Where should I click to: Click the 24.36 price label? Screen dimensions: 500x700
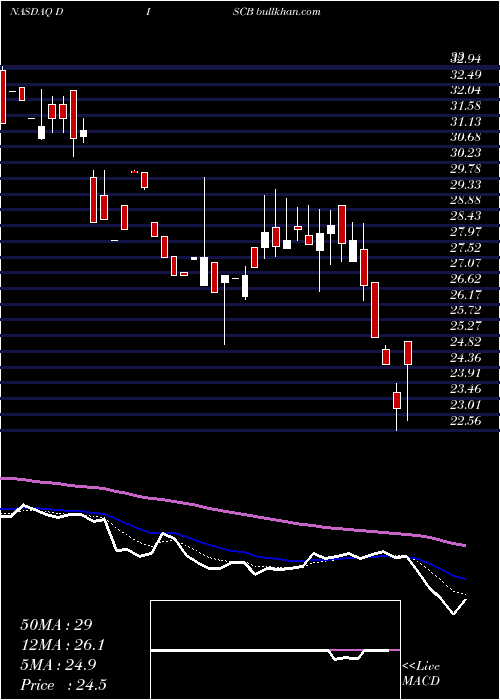(x=466, y=358)
